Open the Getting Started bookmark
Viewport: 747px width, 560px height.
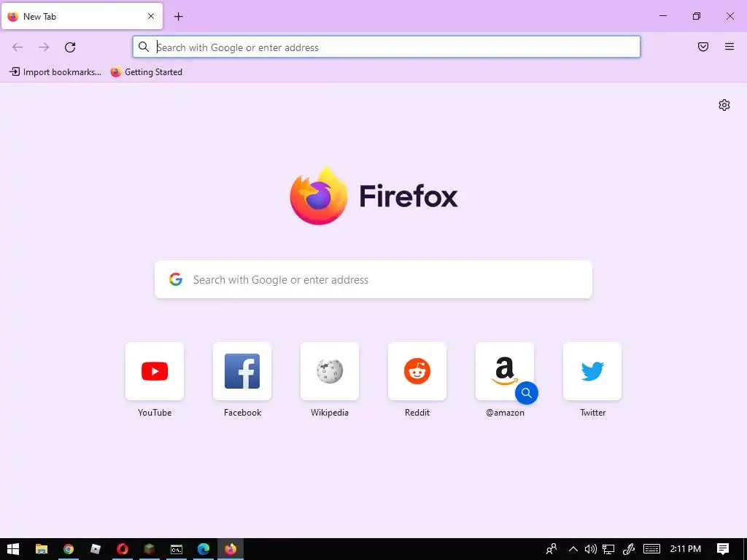click(x=146, y=72)
